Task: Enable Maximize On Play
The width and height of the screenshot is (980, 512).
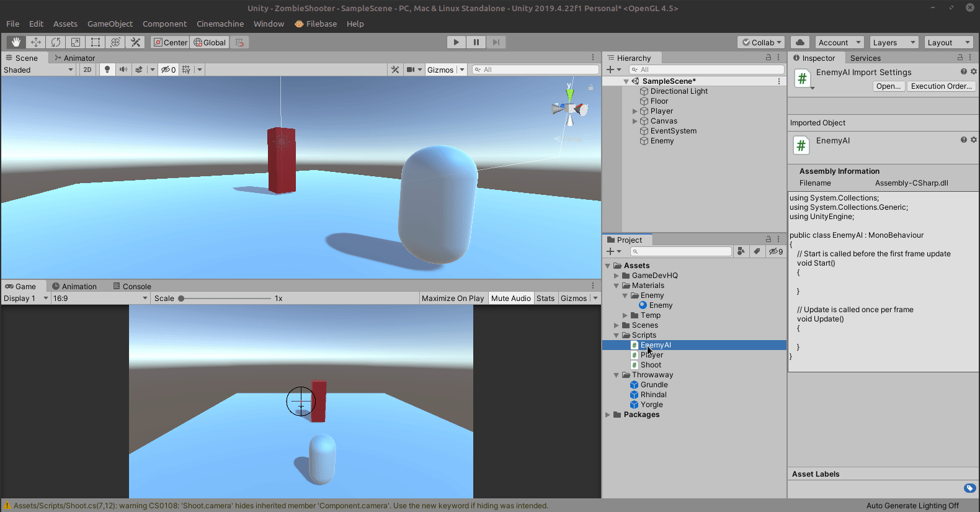Action: [453, 299]
